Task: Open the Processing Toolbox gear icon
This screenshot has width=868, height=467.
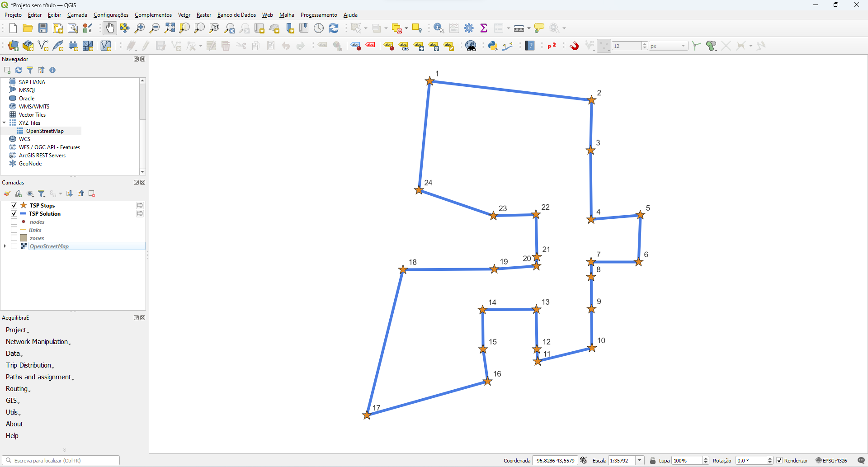Action: 469,28
